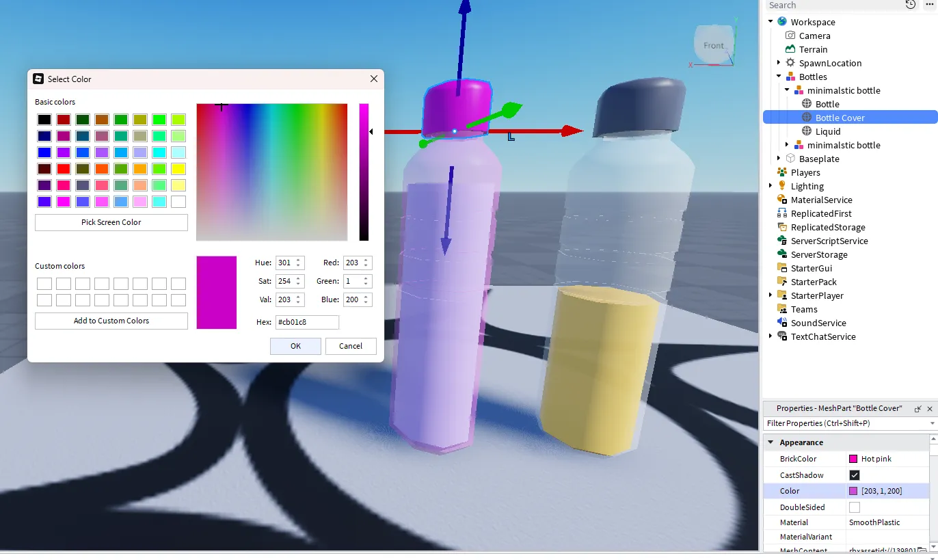Viewport: 938px width, 560px height.
Task: Pick the white basic color swatch
Action: pos(178,202)
